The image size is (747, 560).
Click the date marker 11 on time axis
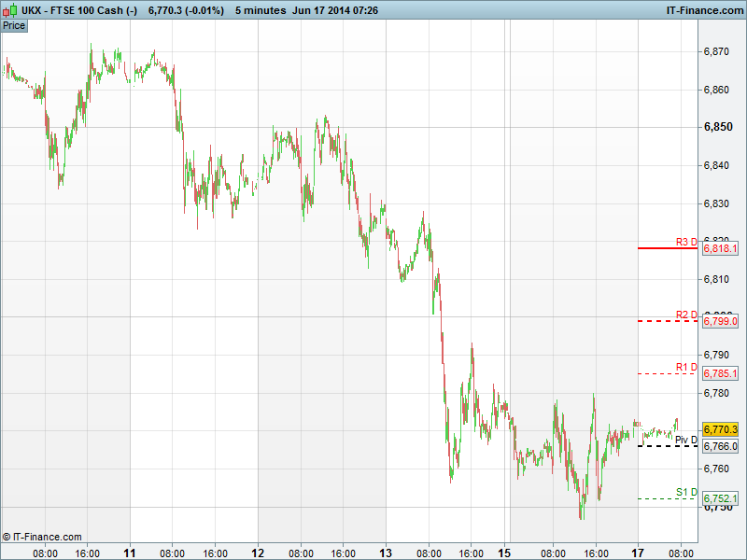click(130, 553)
